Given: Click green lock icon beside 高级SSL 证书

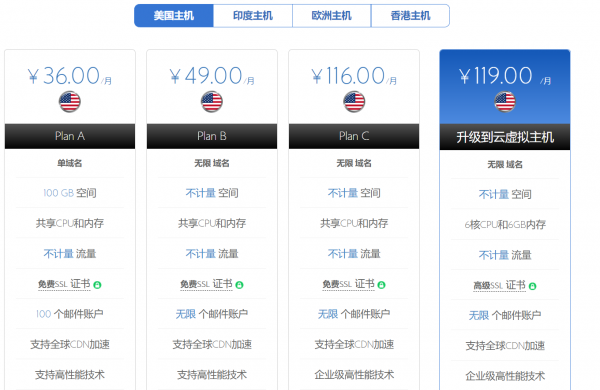Looking at the screenshot, I should pos(533,286).
